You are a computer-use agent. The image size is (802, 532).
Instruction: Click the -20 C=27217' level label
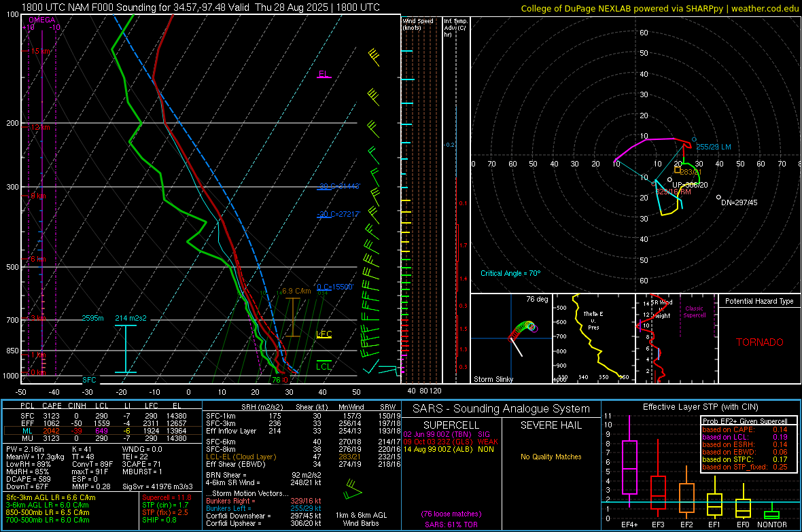click(x=340, y=214)
